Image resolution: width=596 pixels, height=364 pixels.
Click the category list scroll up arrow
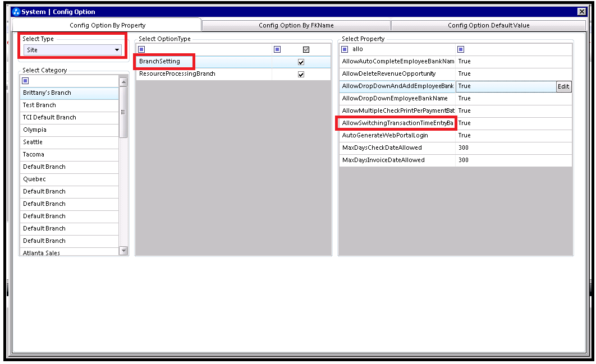(123, 82)
